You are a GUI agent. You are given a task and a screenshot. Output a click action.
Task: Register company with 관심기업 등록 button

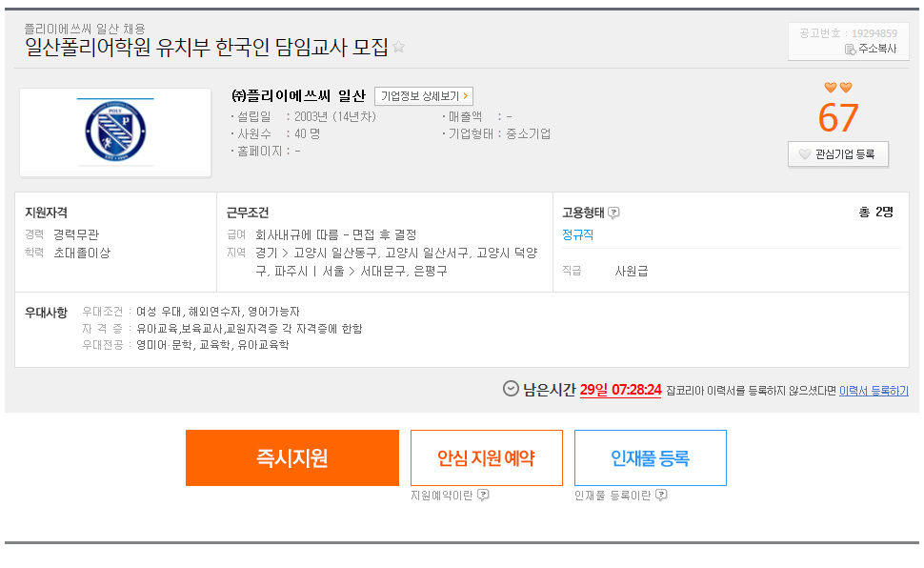[838, 154]
